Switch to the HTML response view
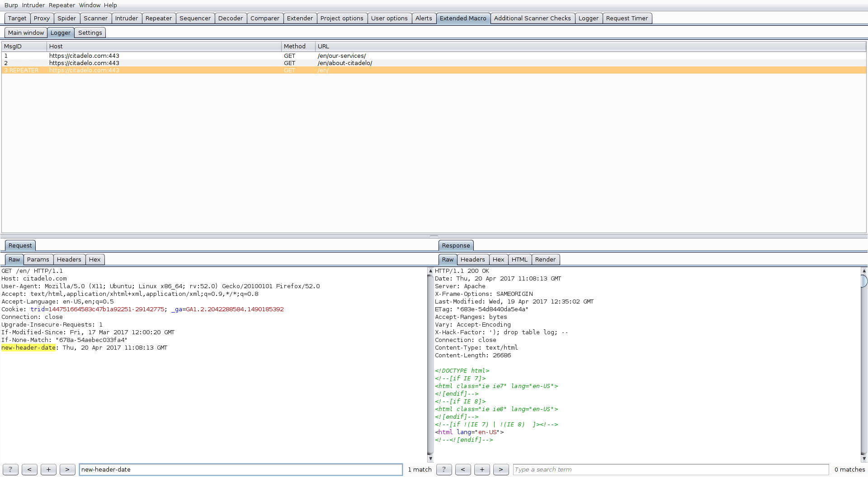This screenshot has height=477, width=868. pyautogui.click(x=519, y=259)
